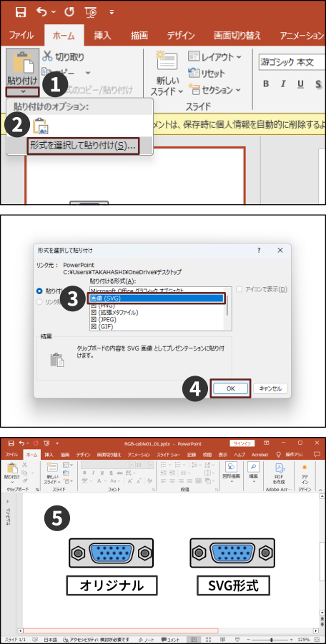Enable the アイコンで表示 checkbox
The height and width of the screenshot is (644, 326).
click(240, 289)
